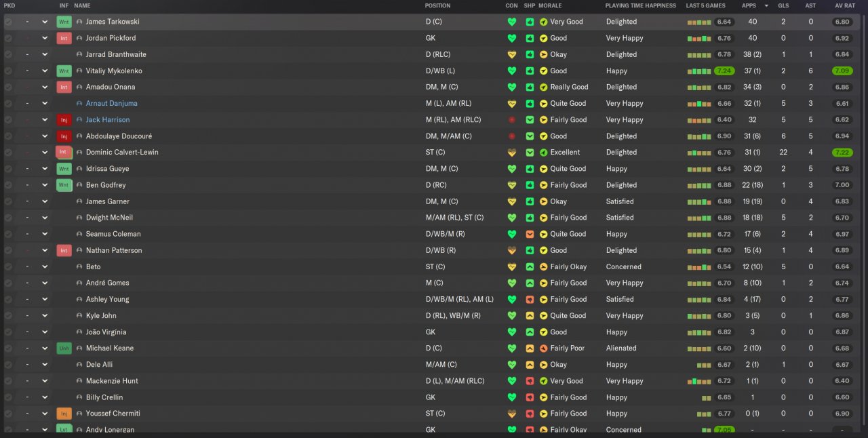Click the morale icon for Michael Keane
This screenshot has width=868, height=438.
point(543,349)
